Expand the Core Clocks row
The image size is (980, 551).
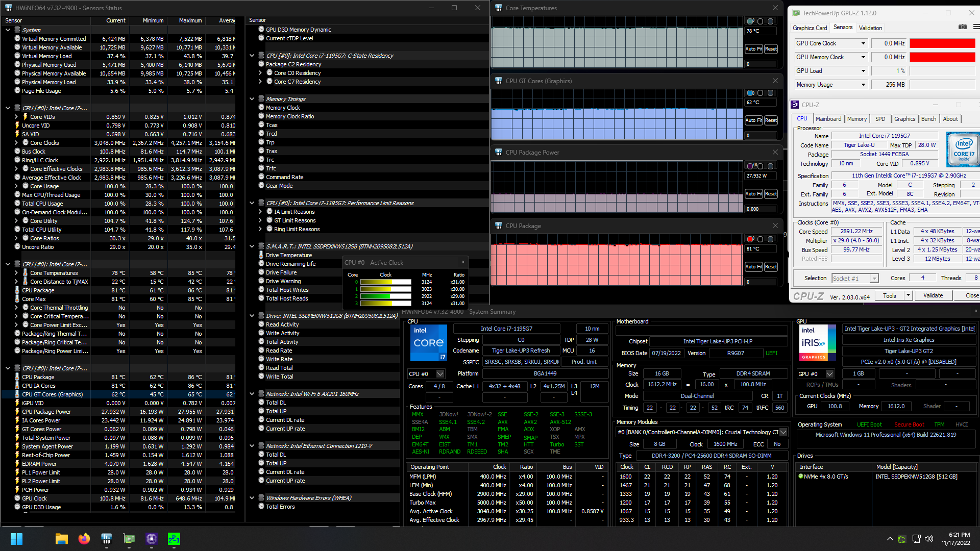[16, 143]
